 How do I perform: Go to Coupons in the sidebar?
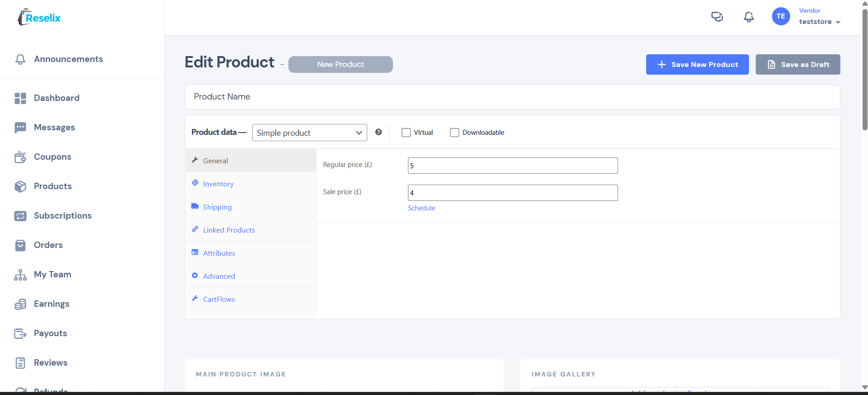tap(52, 157)
